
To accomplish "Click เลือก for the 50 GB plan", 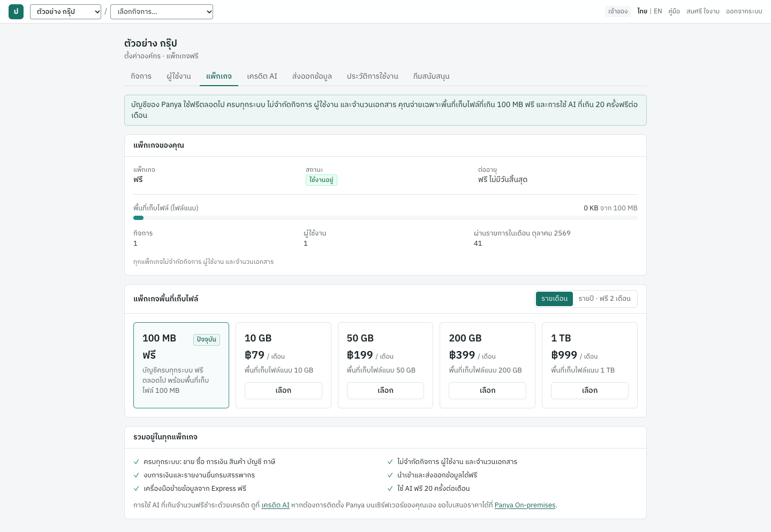I will 385,391.
